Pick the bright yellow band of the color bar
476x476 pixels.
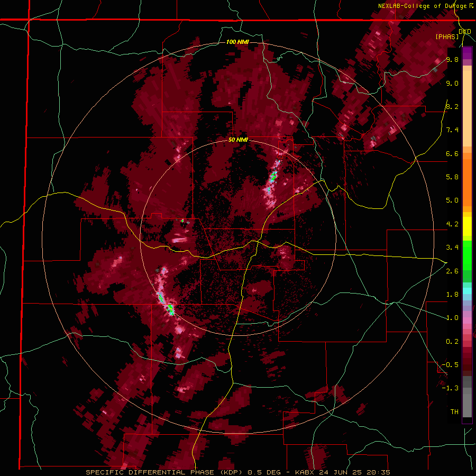click(467, 226)
